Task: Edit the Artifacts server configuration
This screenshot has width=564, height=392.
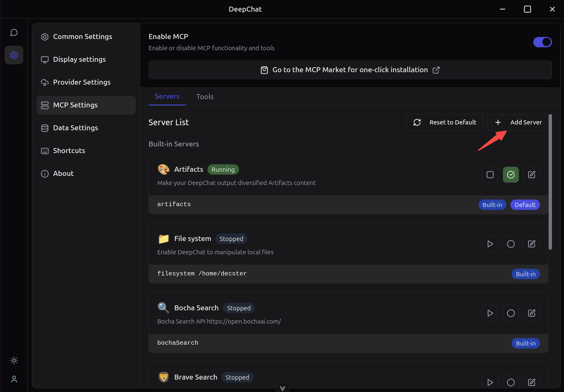Action: (531, 175)
